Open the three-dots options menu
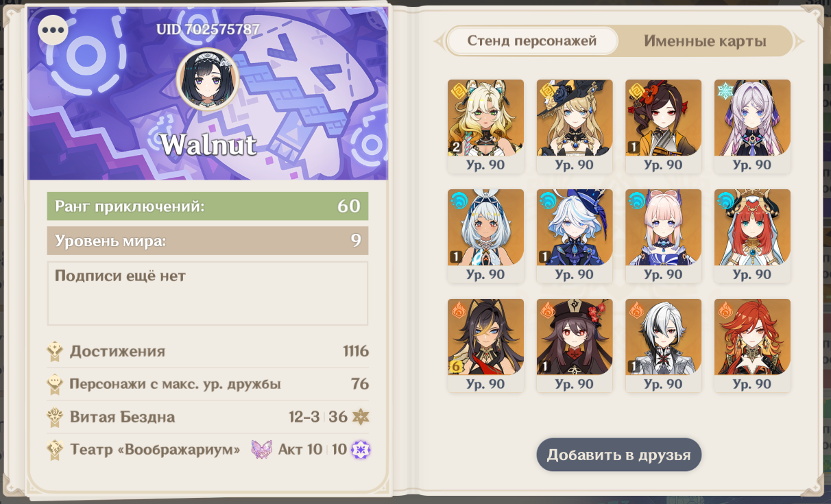The image size is (831, 504). click(x=53, y=29)
